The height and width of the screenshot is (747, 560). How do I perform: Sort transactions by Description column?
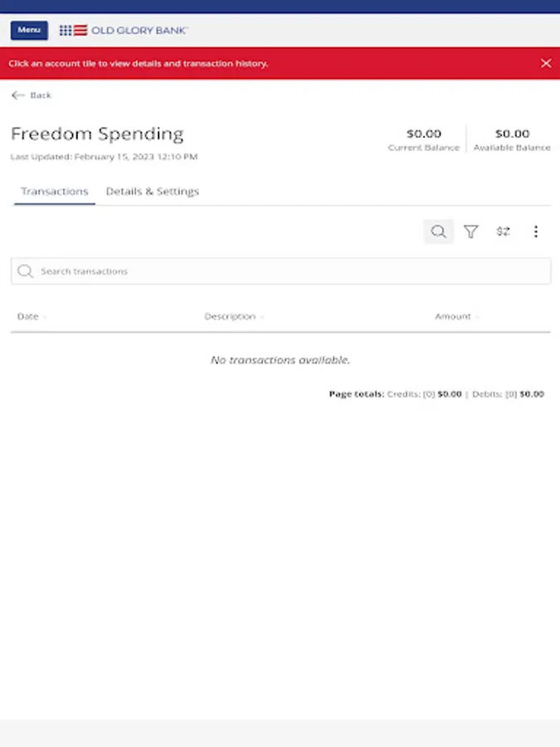tap(230, 316)
